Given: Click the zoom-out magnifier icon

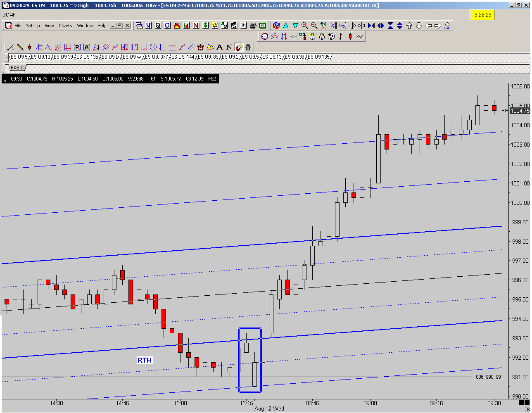Looking at the screenshot, I should [314, 25].
